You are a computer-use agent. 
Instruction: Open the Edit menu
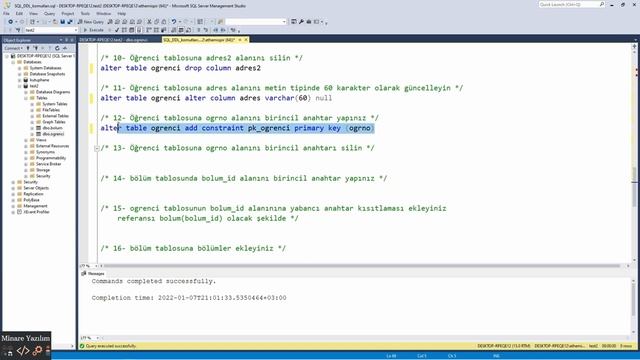point(19,13)
